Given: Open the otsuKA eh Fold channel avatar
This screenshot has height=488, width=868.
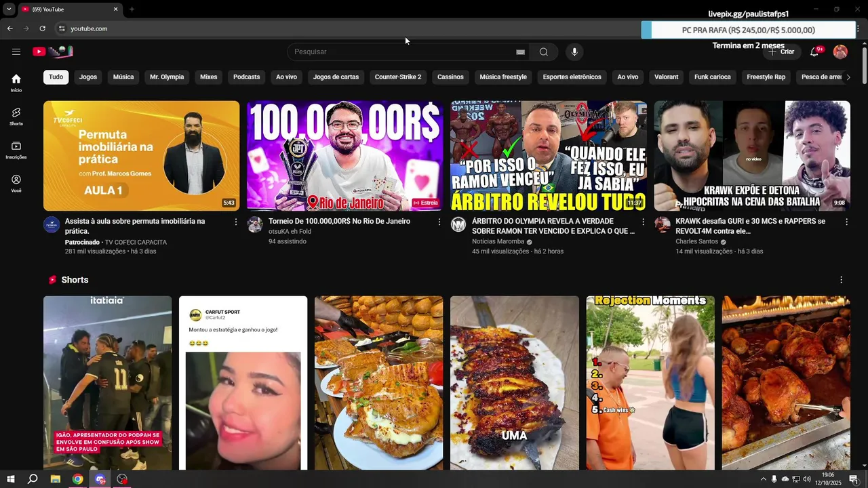Looking at the screenshot, I should point(255,225).
